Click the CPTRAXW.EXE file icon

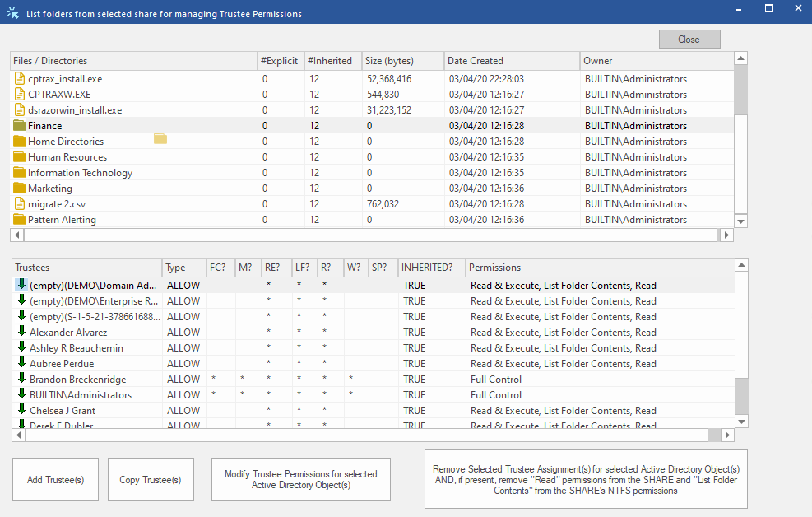coord(17,94)
